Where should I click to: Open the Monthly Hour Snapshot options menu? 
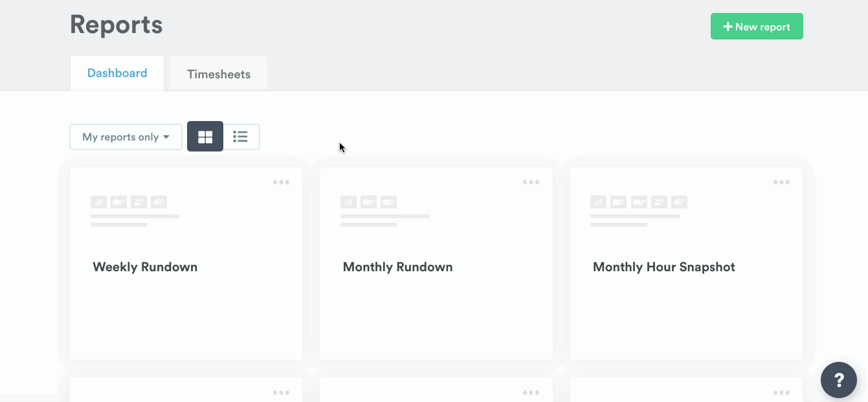pyautogui.click(x=781, y=183)
